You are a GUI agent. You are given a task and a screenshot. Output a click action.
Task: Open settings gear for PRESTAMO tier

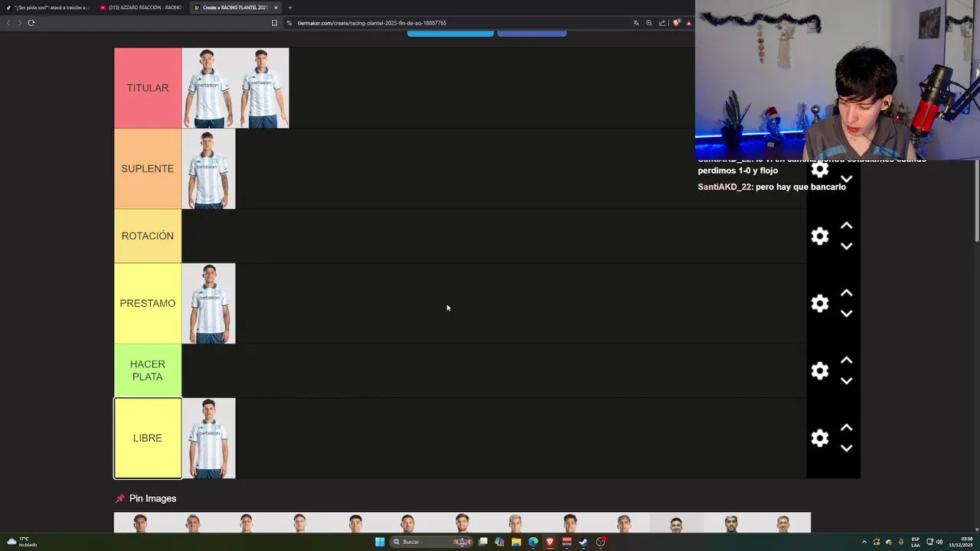tap(820, 303)
